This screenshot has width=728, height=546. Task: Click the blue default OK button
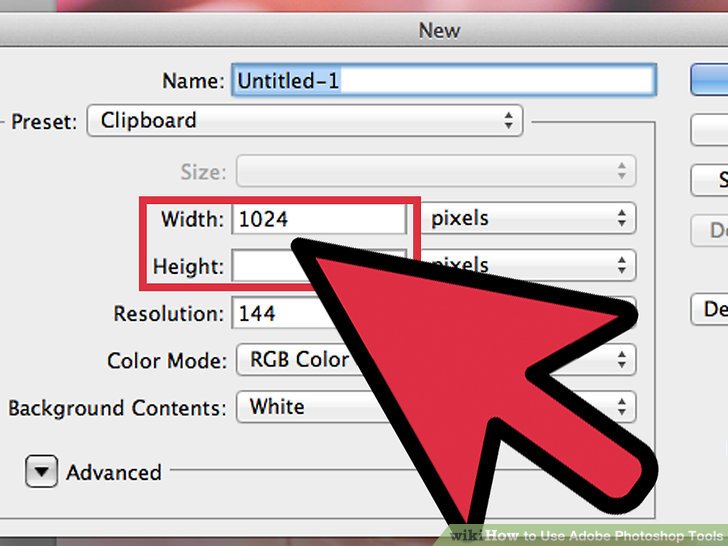(x=709, y=80)
